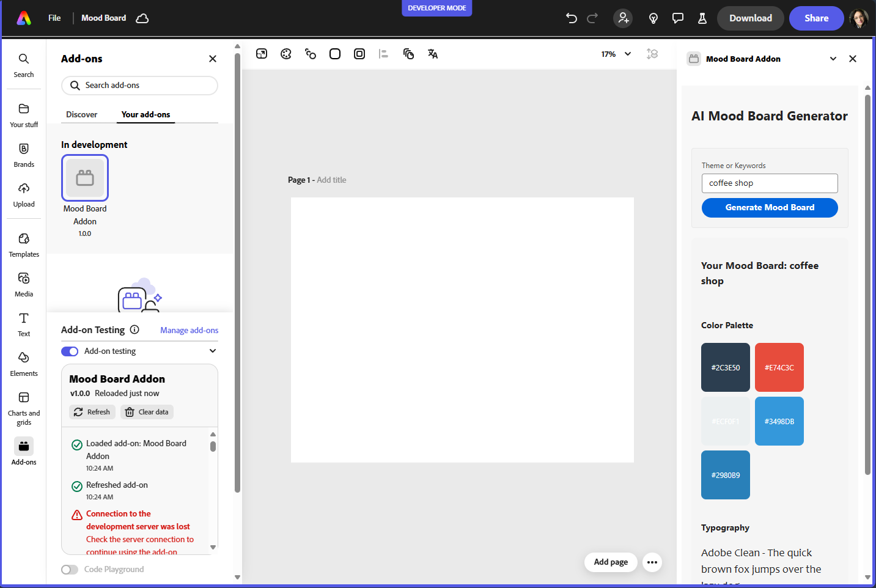Open the File menu

(x=54, y=18)
